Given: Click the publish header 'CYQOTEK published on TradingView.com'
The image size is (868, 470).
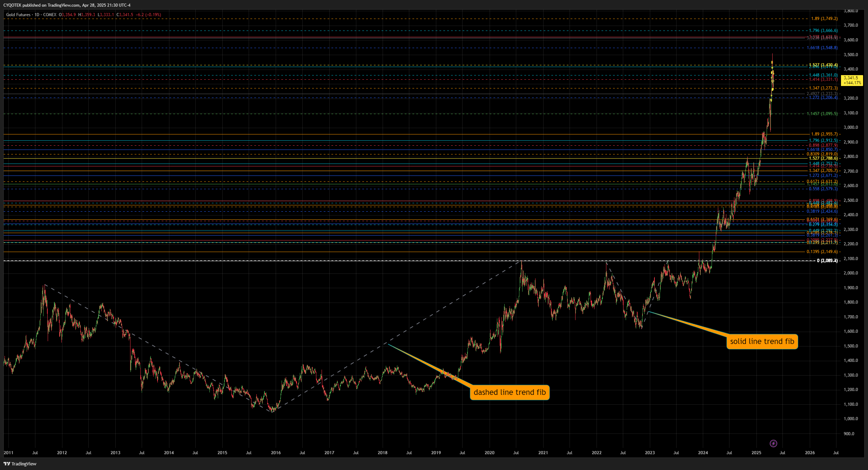Looking at the screenshot, I should (x=42, y=5).
